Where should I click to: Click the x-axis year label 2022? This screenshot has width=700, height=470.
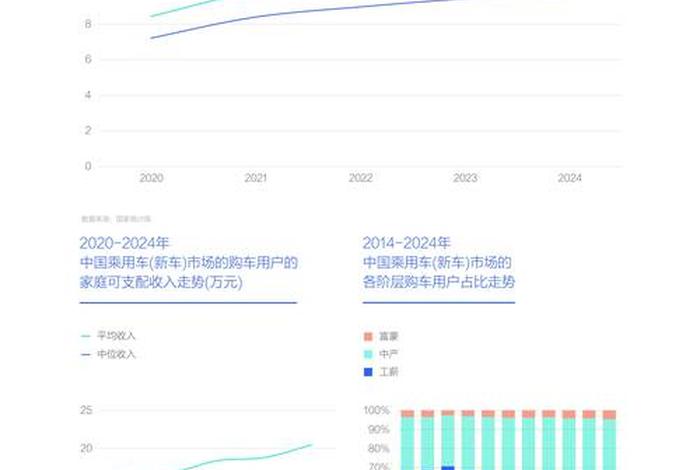coord(361,178)
